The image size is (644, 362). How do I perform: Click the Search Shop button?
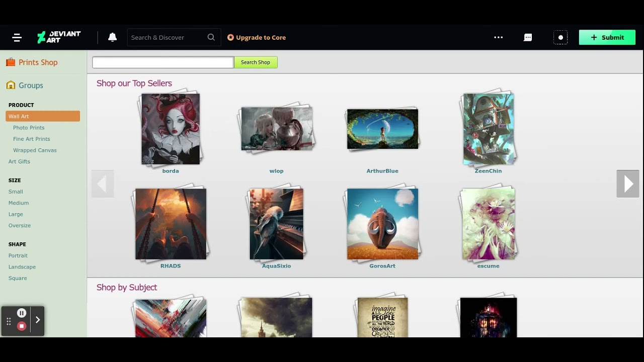tap(256, 62)
